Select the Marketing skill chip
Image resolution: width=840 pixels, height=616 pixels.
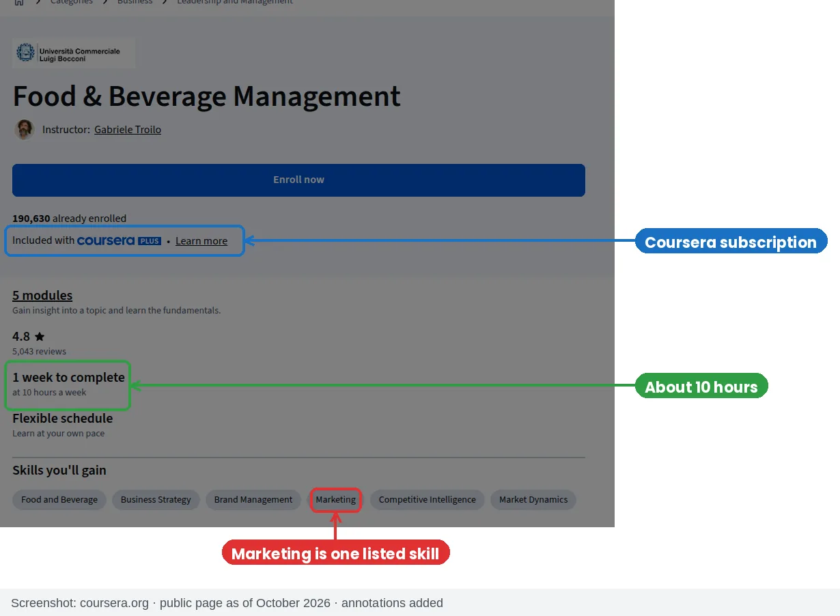point(336,500)
